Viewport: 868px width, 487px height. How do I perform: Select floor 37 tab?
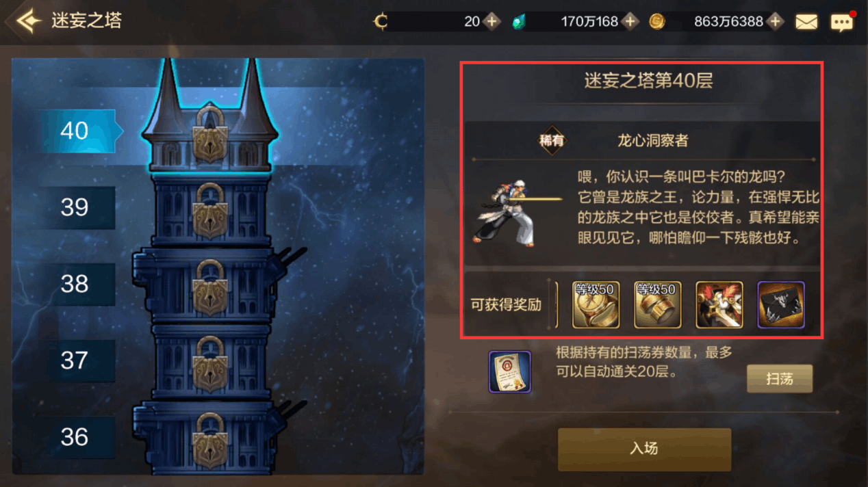[x=77, y=360]
